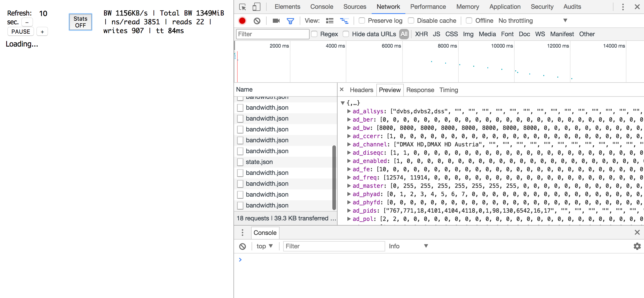Enable screenshot capture with the camera icon
This screenshot has width=644, height=298.
tap(275, 21)
